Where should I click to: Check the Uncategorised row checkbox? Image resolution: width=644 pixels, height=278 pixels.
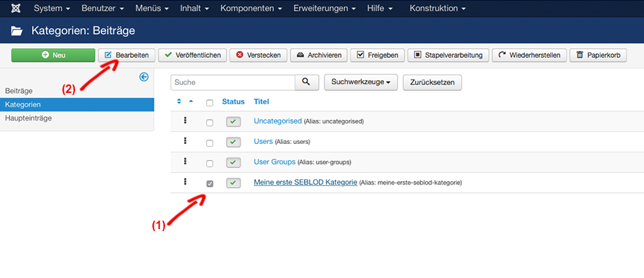[x=210, y=123]
